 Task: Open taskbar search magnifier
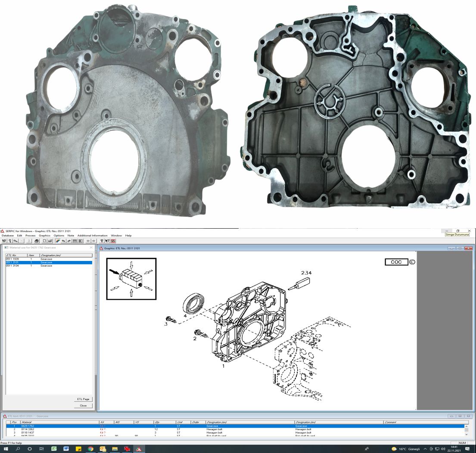coord(18,449)
